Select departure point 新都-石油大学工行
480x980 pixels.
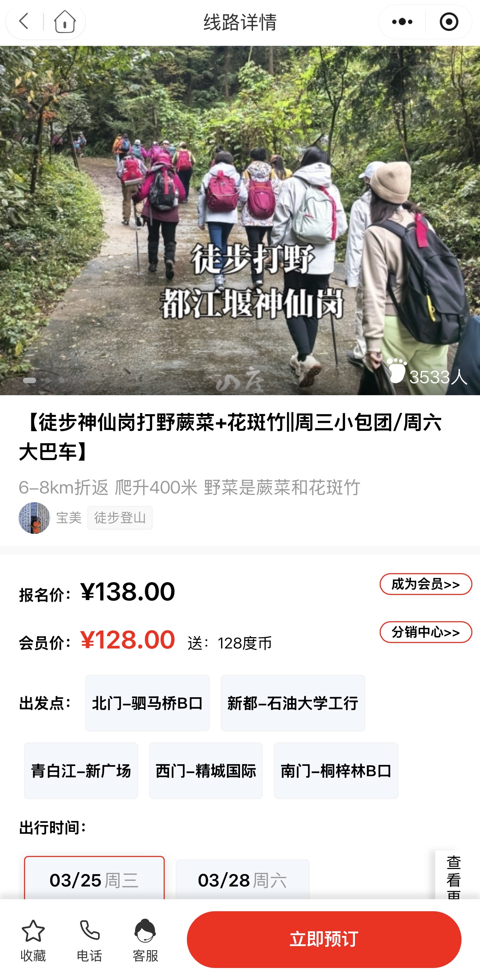pos(293,703)
